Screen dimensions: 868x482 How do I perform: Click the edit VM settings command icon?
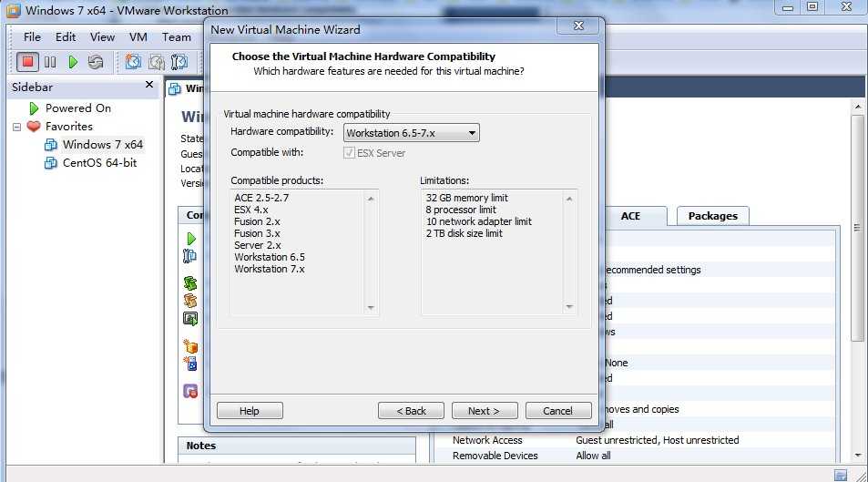coord(189,256)
